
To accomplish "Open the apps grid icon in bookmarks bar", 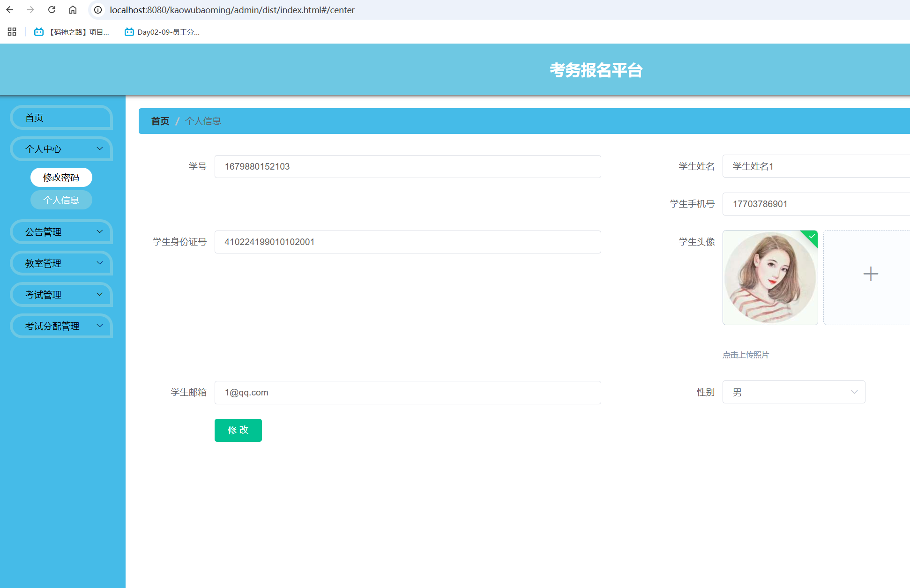I will click(12, 32).
